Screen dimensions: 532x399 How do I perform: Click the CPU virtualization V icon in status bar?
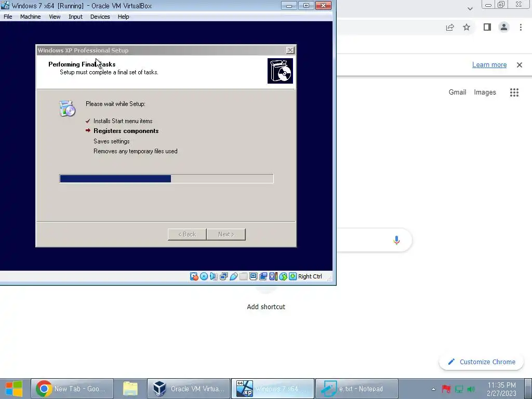273,276
